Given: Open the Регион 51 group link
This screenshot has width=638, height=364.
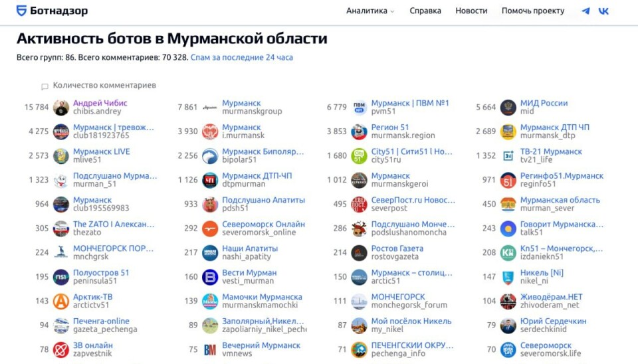Looking at the screenshot, I should pos(390,128).
